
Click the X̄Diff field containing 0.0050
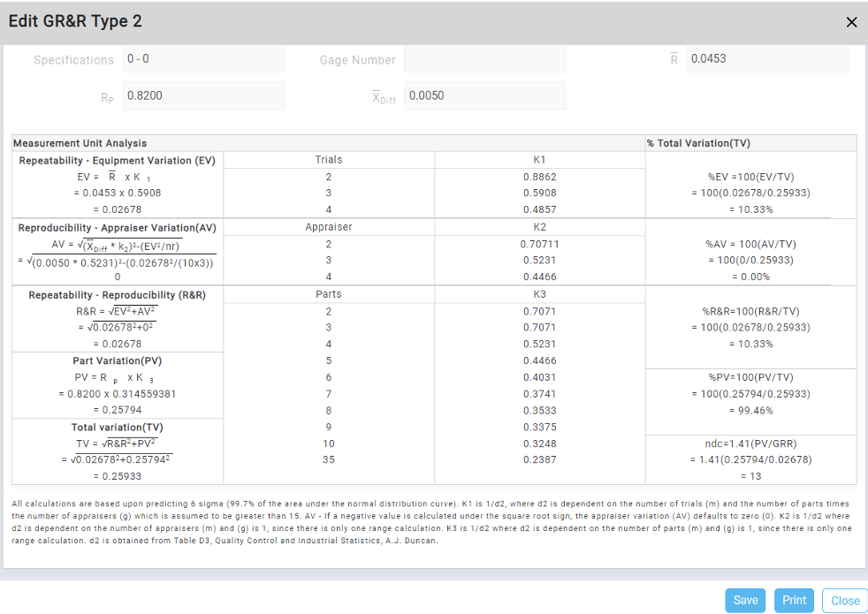pos(484,95)
